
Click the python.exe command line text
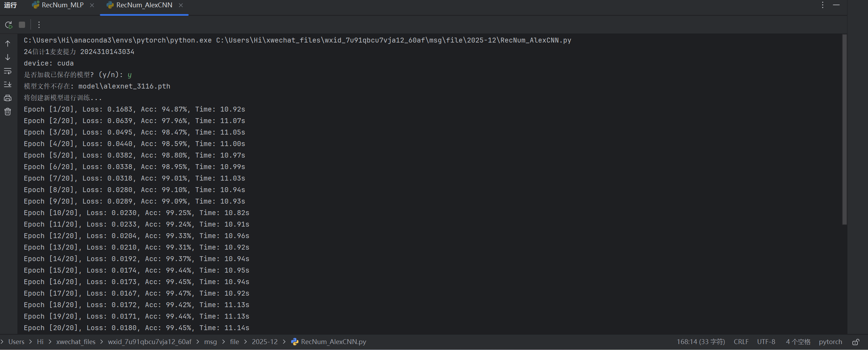[298, 40]
